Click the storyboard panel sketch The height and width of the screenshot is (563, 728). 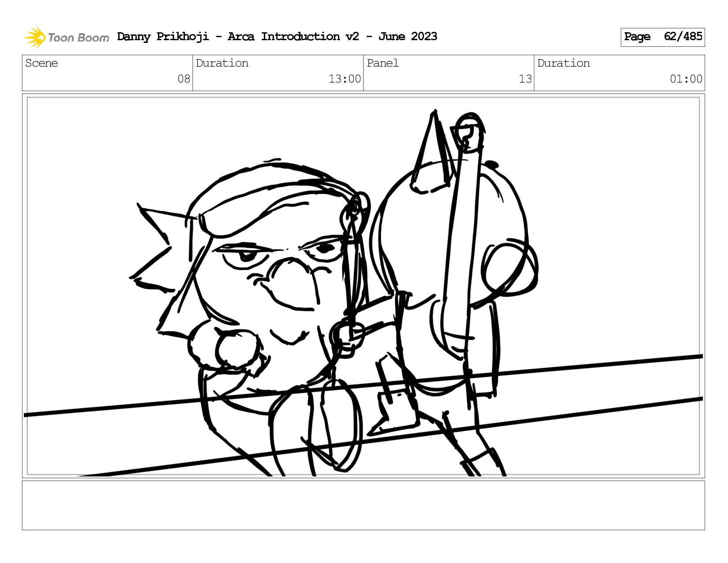(x=363, y=286)
